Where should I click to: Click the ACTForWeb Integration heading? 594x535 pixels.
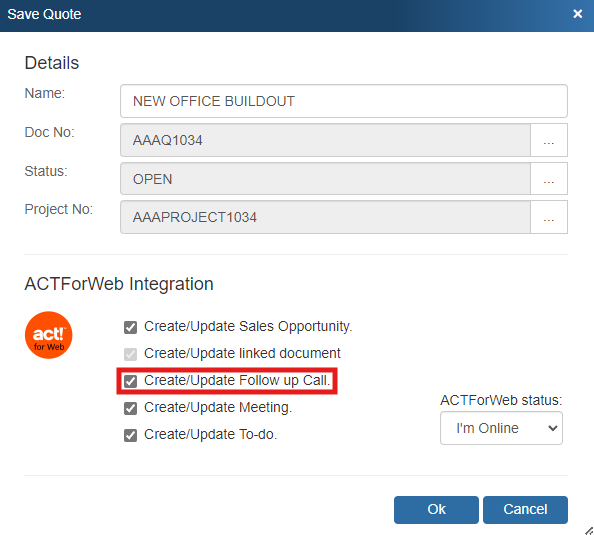[x=119, y=284]
